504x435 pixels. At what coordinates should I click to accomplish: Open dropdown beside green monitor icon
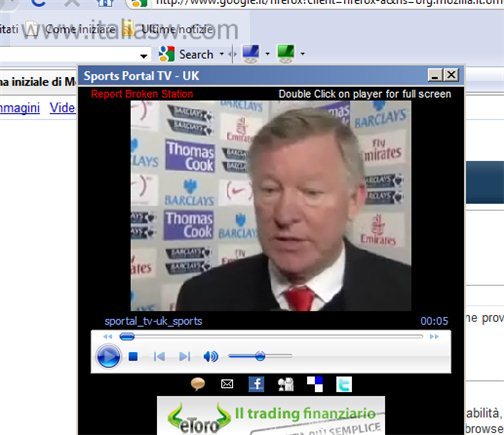tap(302, 53)
